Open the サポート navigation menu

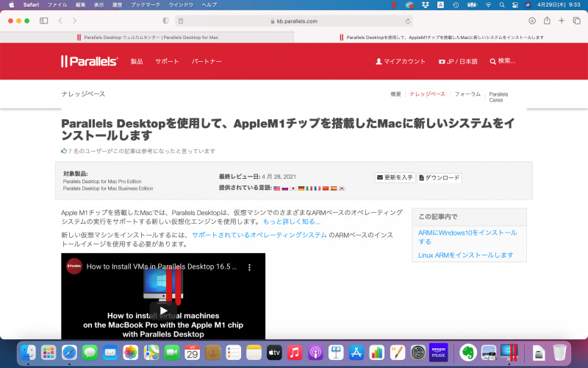point(167,61)
